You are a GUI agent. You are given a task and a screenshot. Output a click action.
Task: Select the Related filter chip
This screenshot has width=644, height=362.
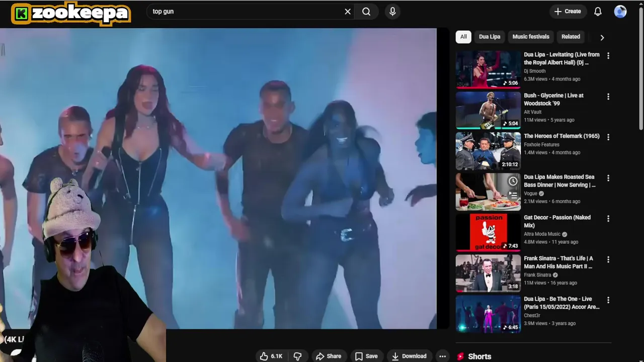click(571, 37)
